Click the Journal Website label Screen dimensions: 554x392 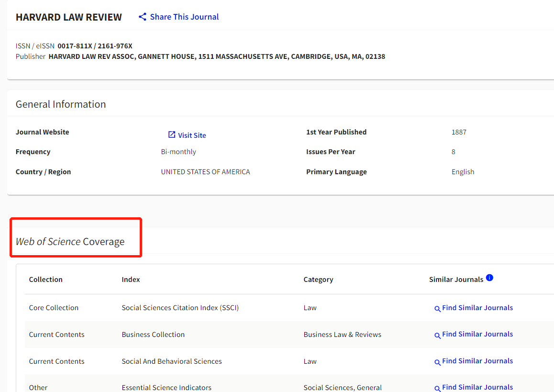tap(43, 132)
